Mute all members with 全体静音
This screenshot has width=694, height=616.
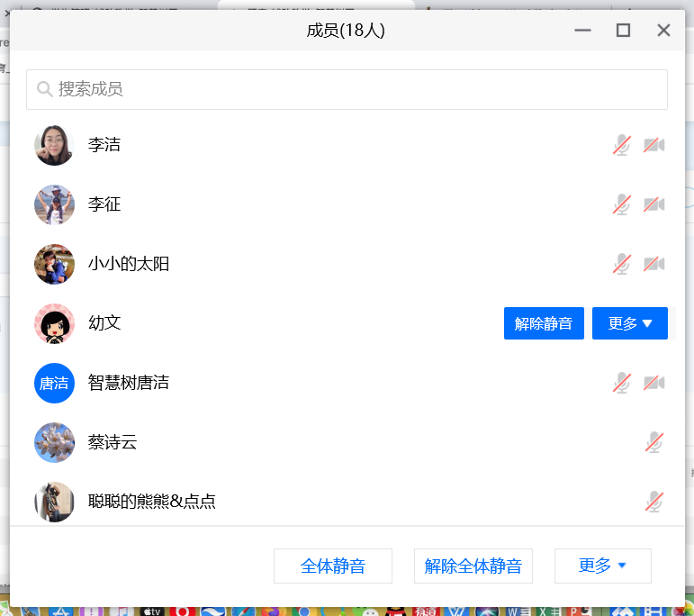coord(333,566)
